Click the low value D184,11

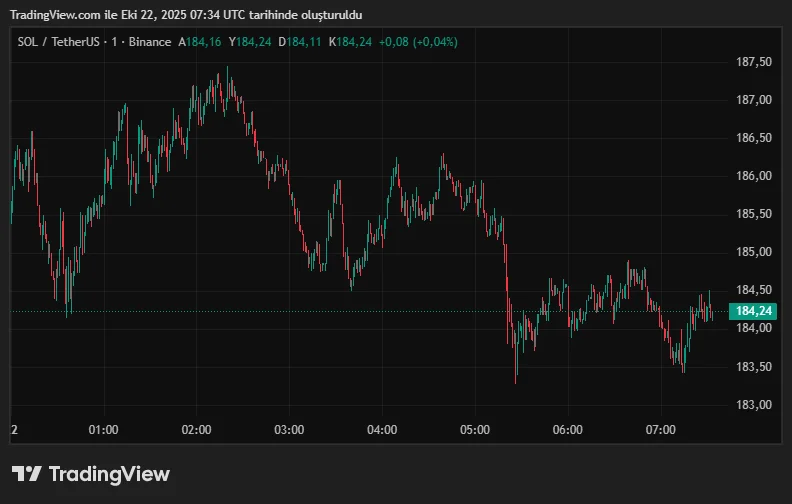click(x=300, y=42)
